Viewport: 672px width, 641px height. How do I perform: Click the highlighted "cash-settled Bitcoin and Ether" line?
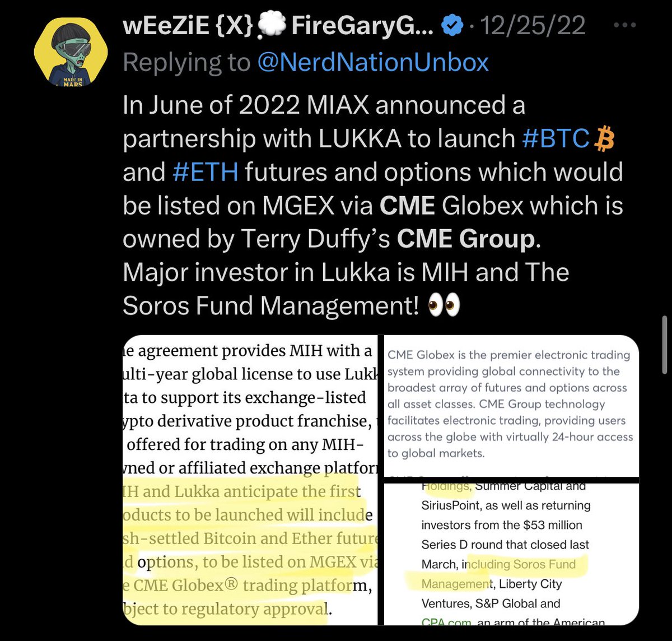coord(250,538)
